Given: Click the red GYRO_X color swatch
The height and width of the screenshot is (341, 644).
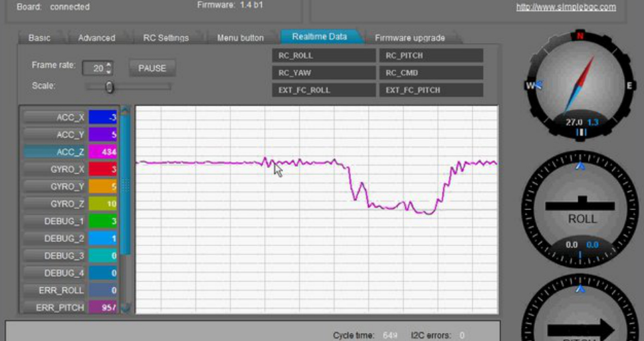Looking at the screenshot, I should (103, 170).
